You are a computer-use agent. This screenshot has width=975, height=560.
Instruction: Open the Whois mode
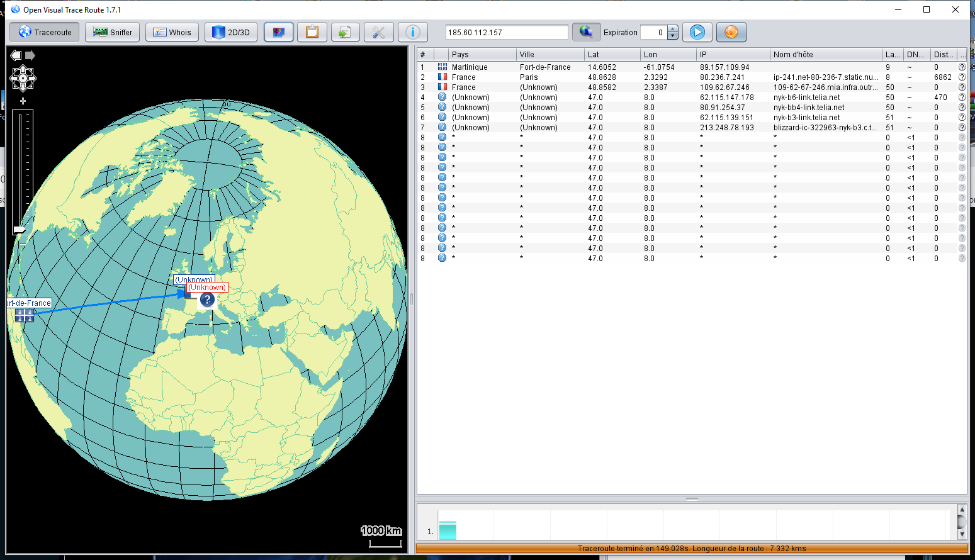tap(172, 32)
